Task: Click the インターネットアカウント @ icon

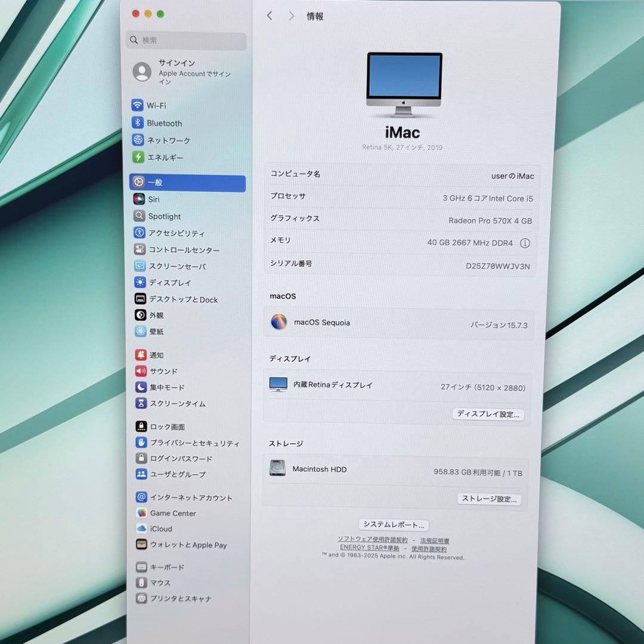Action: 141,497
